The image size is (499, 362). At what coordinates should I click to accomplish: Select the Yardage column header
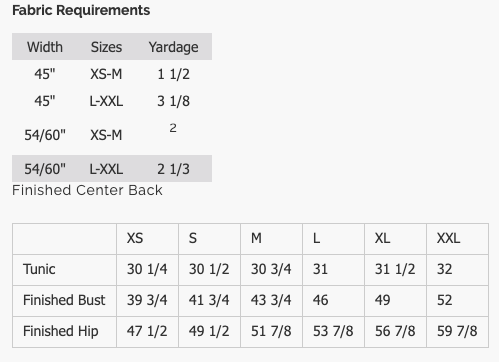(173, 47)
